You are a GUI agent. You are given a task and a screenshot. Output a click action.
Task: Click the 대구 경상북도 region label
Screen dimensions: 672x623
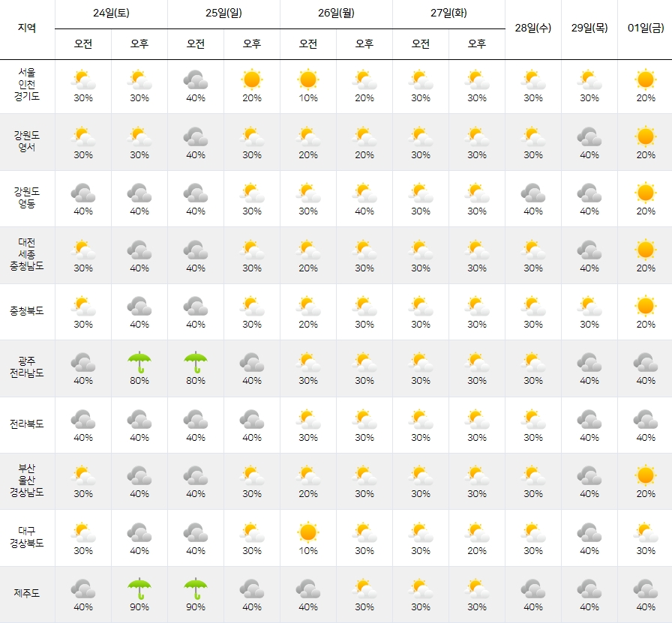click(27, 537)
